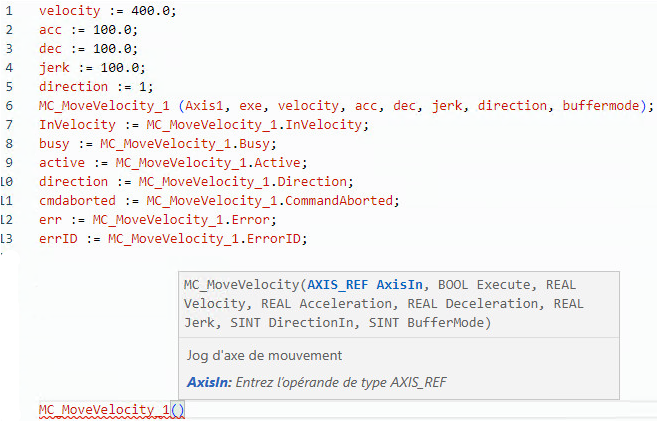Click 'direction := 1;' on line 5
Viewport: 657px width, 421px height.
pos(96,87)
